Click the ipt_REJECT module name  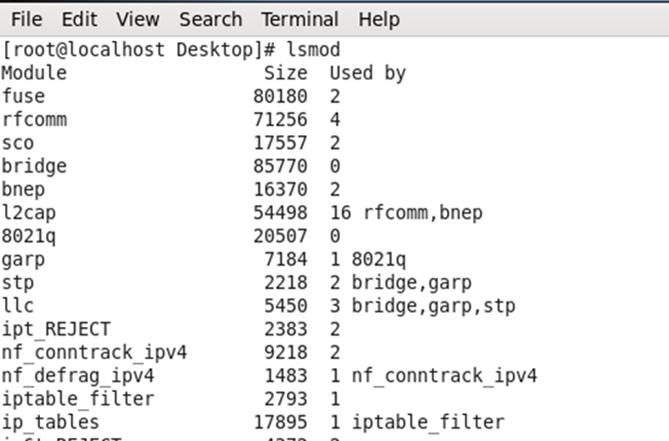tap(56, 329)
